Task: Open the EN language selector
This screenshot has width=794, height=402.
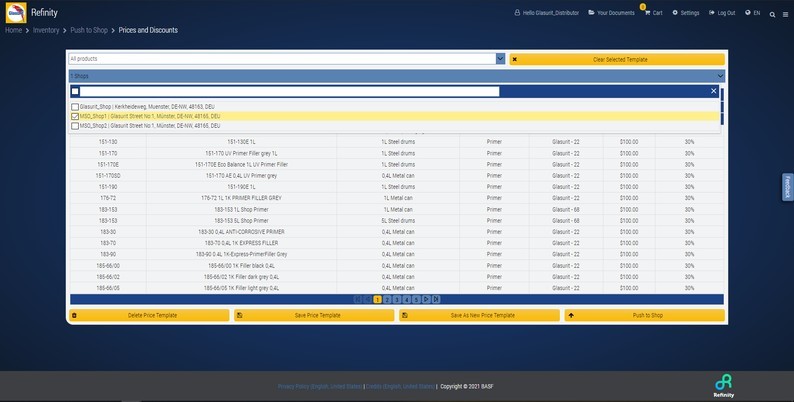Action: (752, 13)
